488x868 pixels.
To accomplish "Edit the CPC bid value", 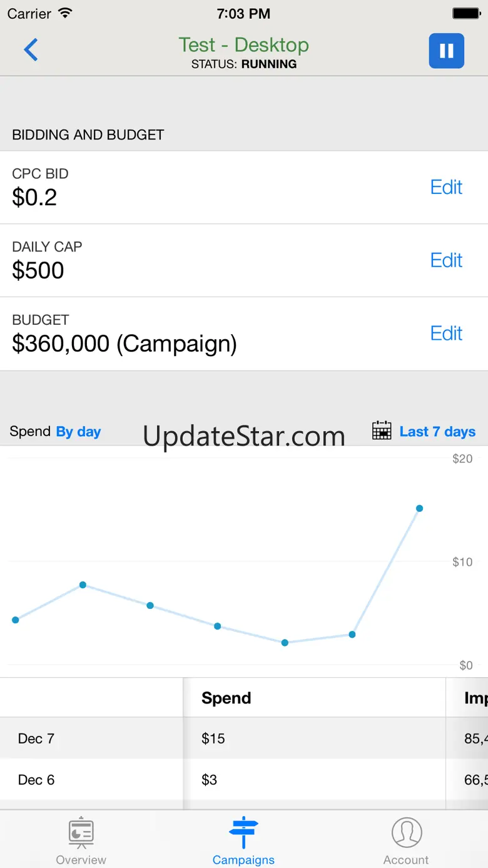I will tap(446, 187).
